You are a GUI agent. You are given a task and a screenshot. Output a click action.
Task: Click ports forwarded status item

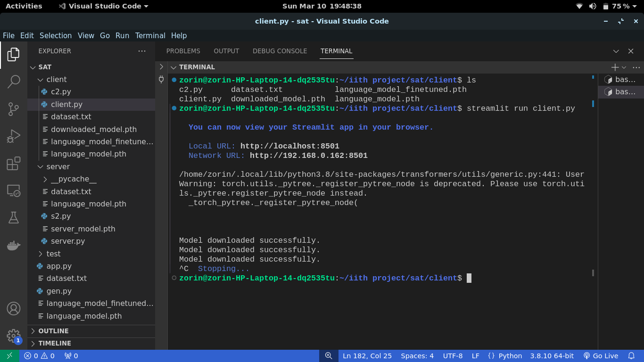click(71, 356)
